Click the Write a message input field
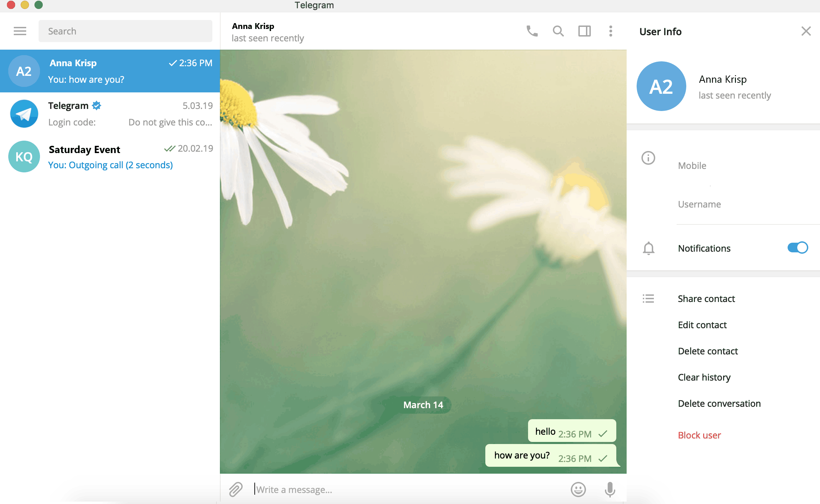This screenshot has width=820, height=504. coord(407,490)
